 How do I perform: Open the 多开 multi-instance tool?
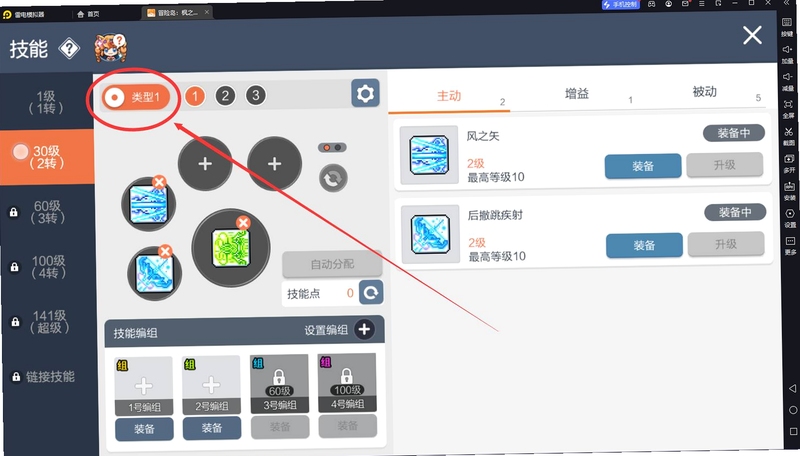click(x=789, y=163)
